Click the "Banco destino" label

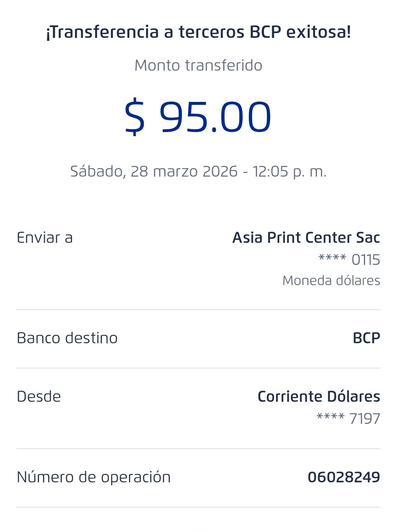coord(67,338)
